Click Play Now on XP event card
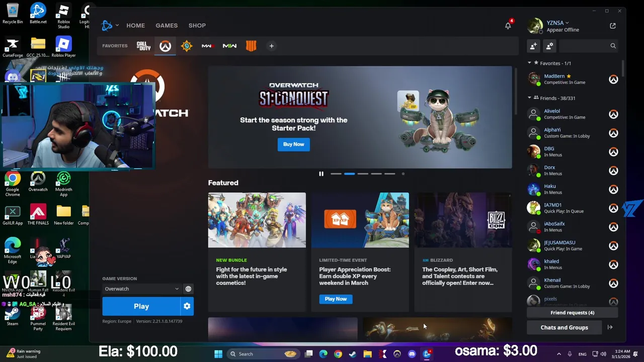Image resolution: width=644 pixels, height=362 pixels. coord(336,299)
